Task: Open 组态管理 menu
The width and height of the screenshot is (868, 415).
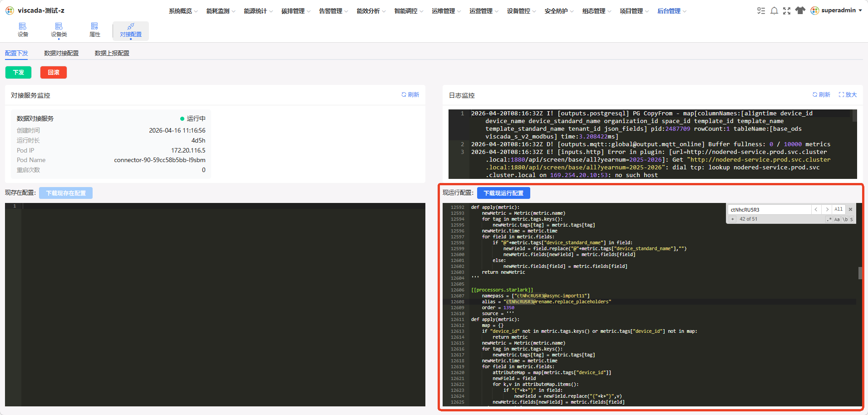Action: pos(597,11)
